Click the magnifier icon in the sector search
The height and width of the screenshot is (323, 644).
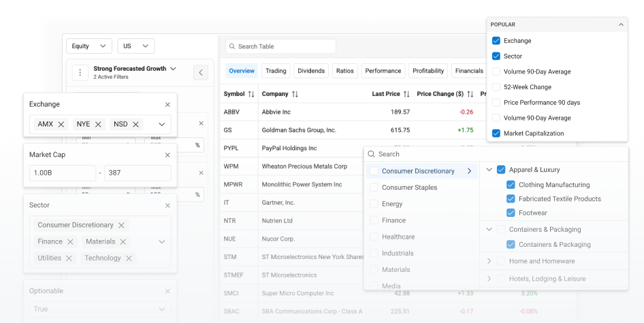371,154
